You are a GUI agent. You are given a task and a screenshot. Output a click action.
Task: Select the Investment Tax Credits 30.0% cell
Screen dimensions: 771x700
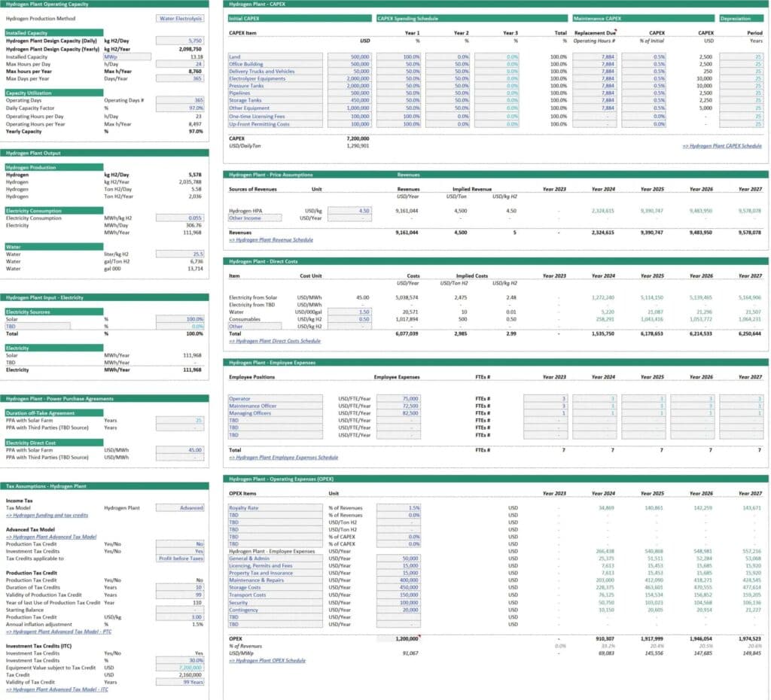180,661
